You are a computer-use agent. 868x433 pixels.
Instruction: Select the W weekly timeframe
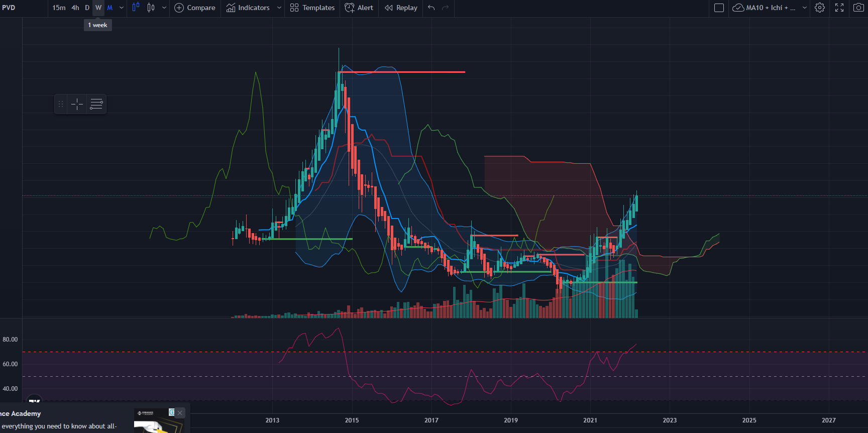point(98,8)
